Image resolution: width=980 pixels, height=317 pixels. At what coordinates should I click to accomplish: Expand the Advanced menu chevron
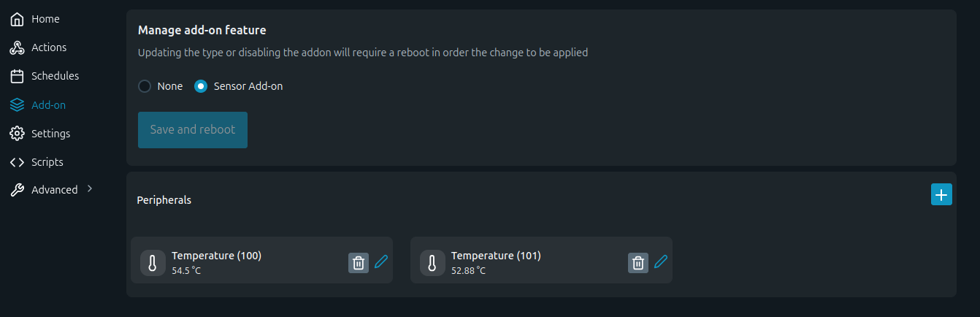(x=90, y=188)
